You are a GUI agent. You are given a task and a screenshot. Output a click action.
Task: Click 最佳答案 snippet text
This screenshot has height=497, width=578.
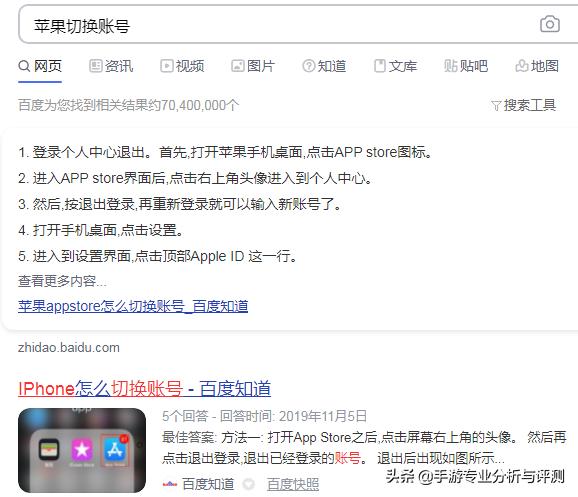pyautogui.click(x=364, y=448)
